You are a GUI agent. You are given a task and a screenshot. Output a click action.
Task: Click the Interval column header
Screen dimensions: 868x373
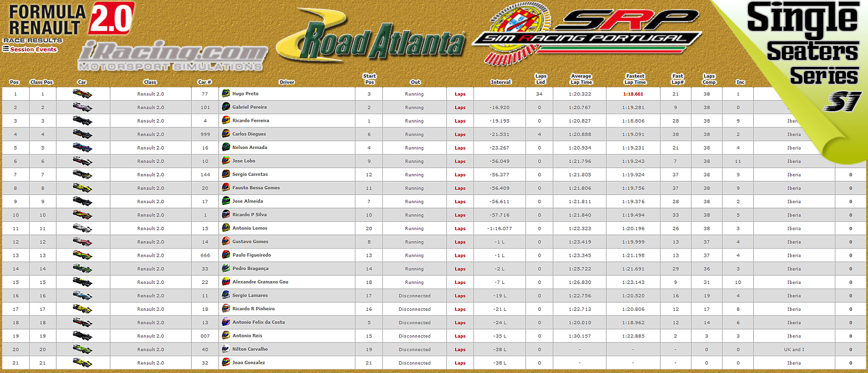[500, 82]
